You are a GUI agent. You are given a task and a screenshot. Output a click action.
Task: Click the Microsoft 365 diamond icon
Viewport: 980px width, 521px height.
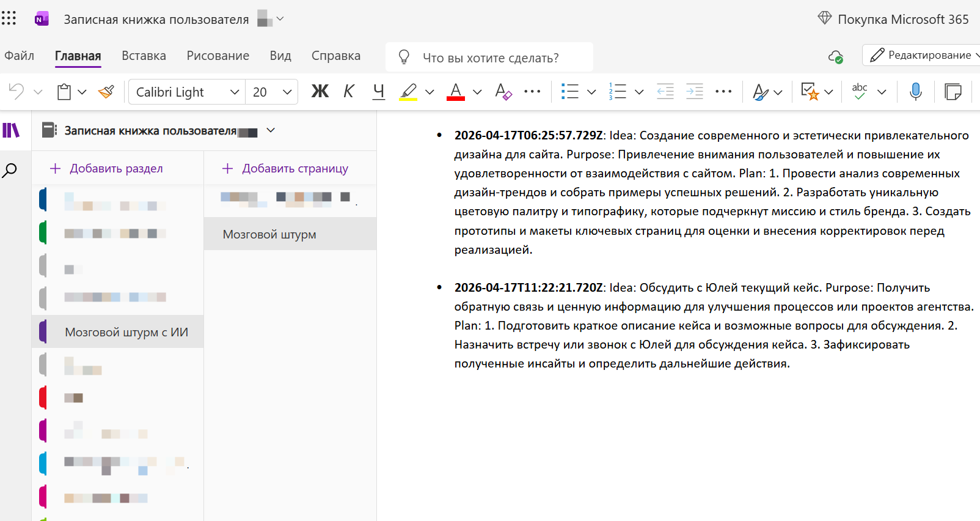[824, 18]
